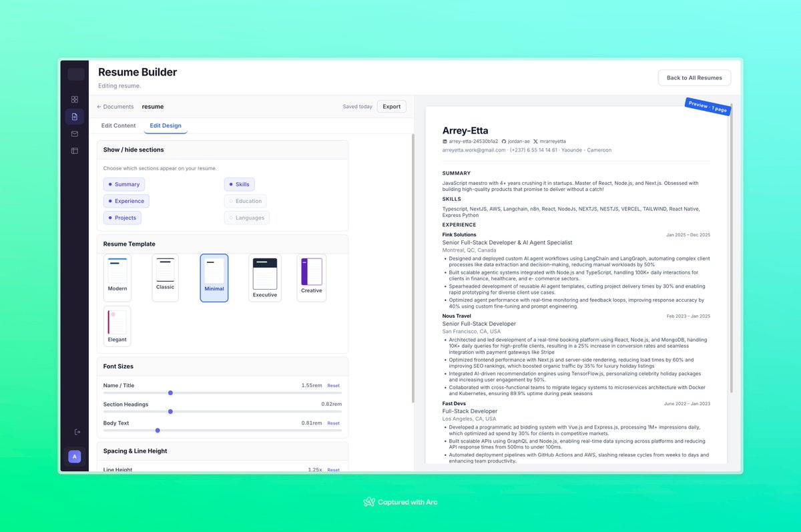The image size is (801, 532).
Task: Click 'Montreal, QC, Canada' location text
Action: point(469,250)
